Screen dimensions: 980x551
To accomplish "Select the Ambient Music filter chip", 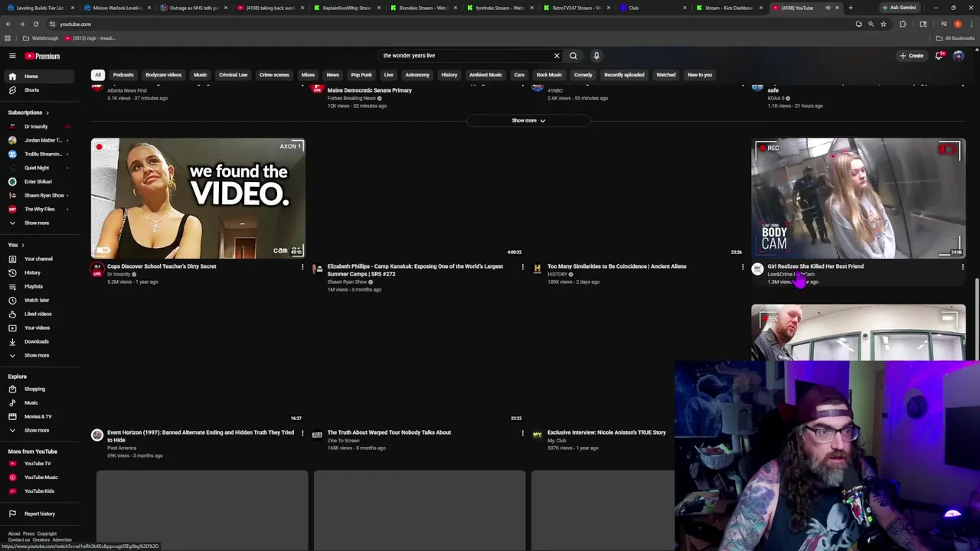I will (485, 75).
